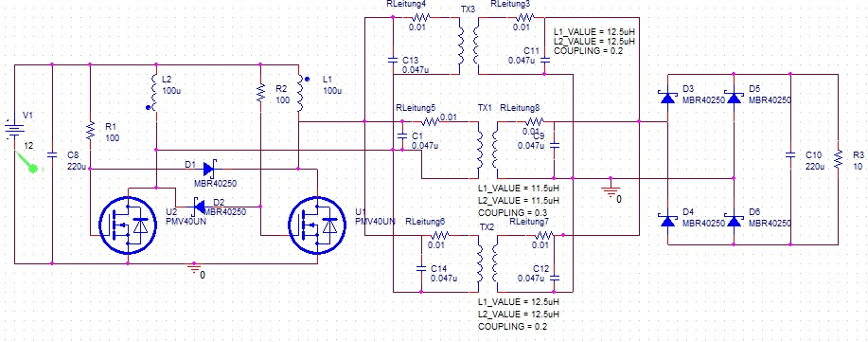The image size is (868, 342).
Task: Select rectifier diode D4 symbol
Action: (x=667, y=221)
